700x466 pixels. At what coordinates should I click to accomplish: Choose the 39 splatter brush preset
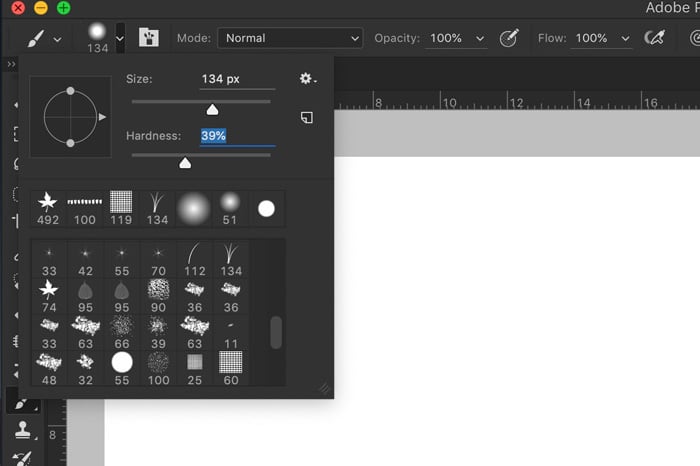158,333
